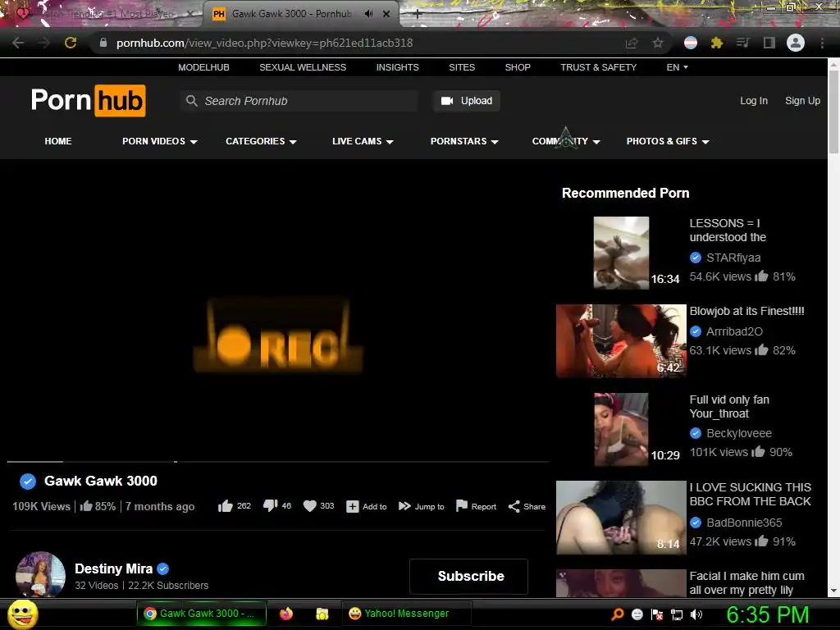Viewport: 840px width, 630px height.
Task: Open the Destiny Mira profile avatar
Action: pyautogui.click(x=40, y=574)
